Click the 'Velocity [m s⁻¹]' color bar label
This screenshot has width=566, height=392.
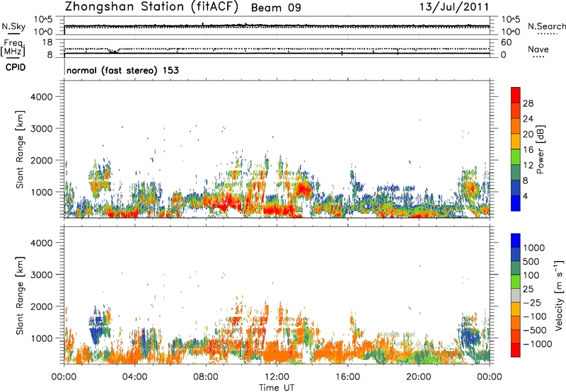(559, 295)
